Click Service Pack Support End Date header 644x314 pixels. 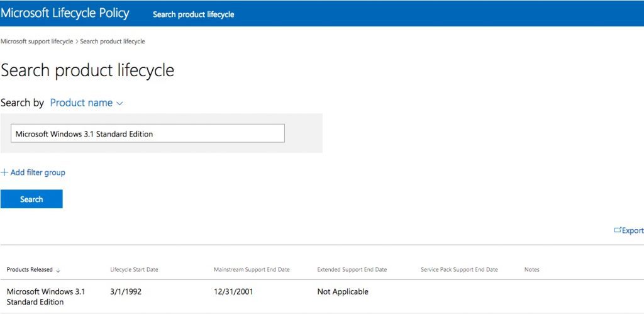point(459,269)
